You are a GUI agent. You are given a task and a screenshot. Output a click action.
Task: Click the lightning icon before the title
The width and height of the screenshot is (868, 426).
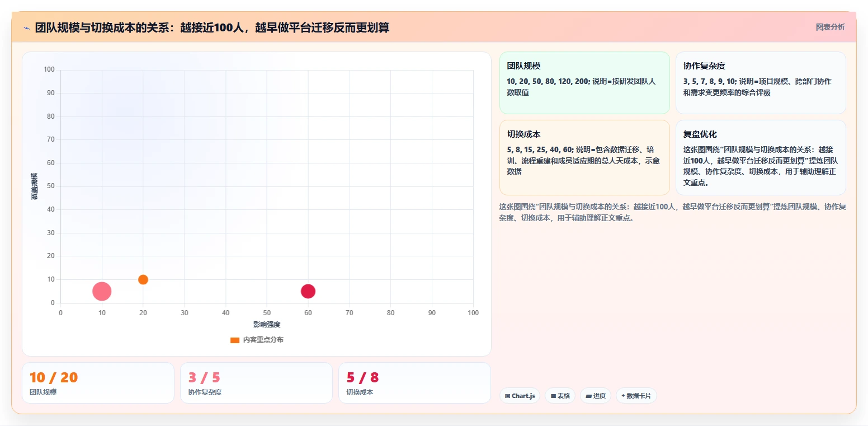(27, 27)
